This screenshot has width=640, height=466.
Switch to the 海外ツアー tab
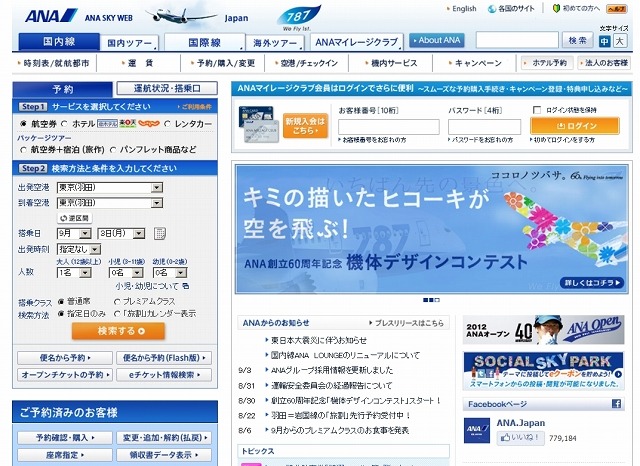click(275, 43)
